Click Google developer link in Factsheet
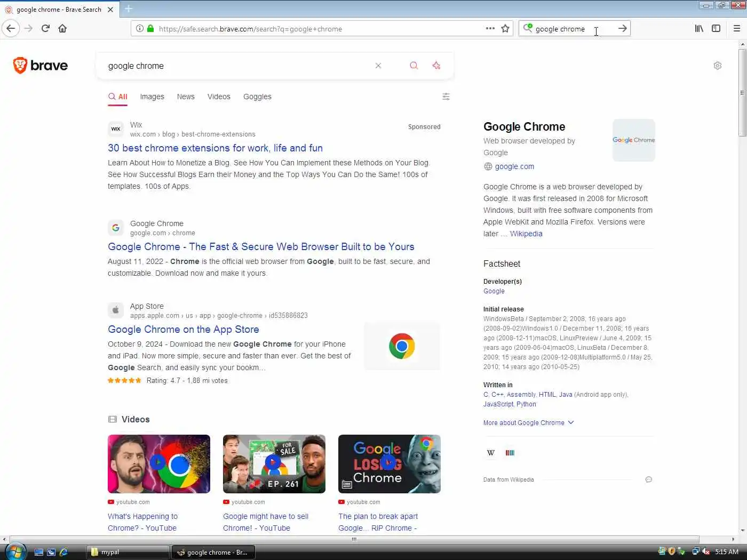This screenshot has width=747, height=560. tap(494, 291)
